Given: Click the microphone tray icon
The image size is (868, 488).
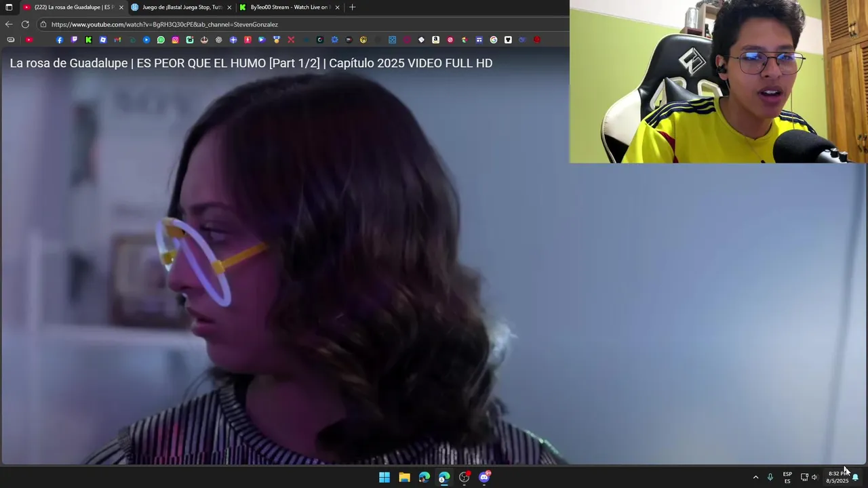Looking at the screenshot, I should tap(770, 477).
